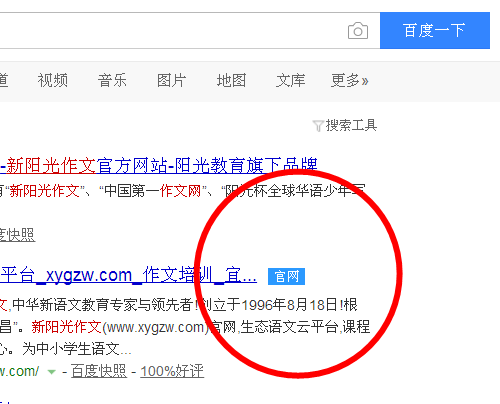
Task: Open the 百度快照 link of second result
Action: click(x=99, y=371)
